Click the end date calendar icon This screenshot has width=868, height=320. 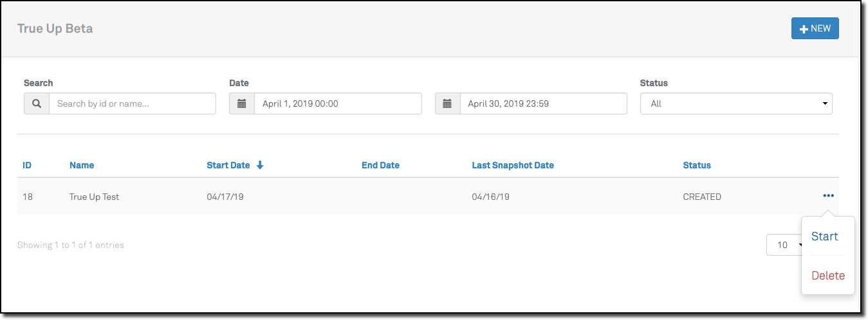(447, 103)
